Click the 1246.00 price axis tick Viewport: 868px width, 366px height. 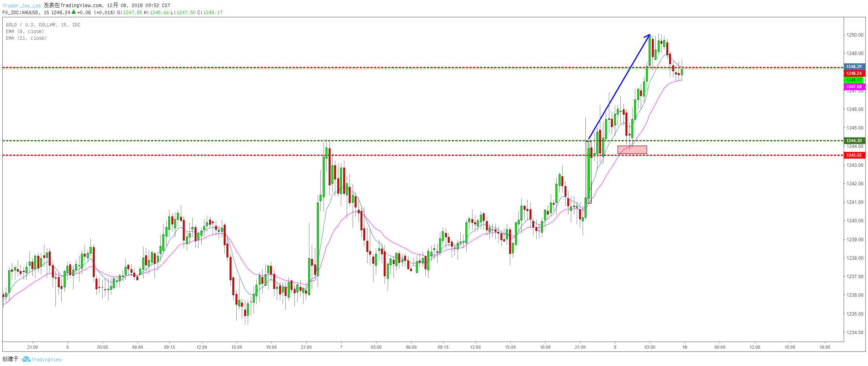855,109
